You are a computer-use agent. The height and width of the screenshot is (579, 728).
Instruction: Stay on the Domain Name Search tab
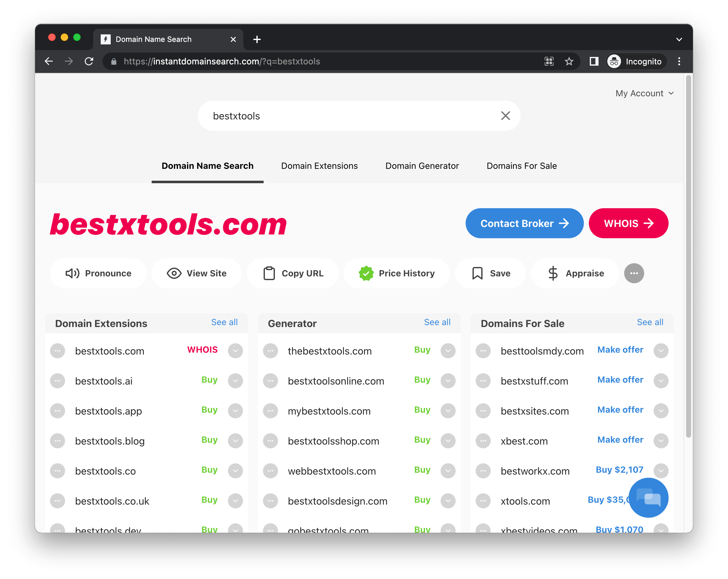click(207, 166)
